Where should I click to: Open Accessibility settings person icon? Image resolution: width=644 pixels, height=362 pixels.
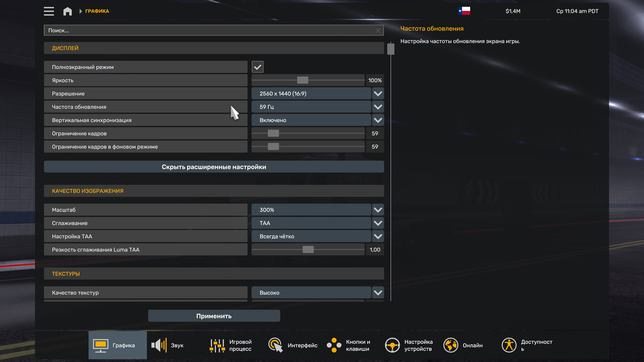coord(509,345)
